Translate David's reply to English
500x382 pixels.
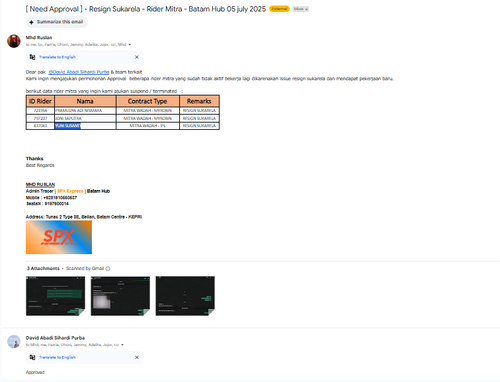(x=57, y=357)
